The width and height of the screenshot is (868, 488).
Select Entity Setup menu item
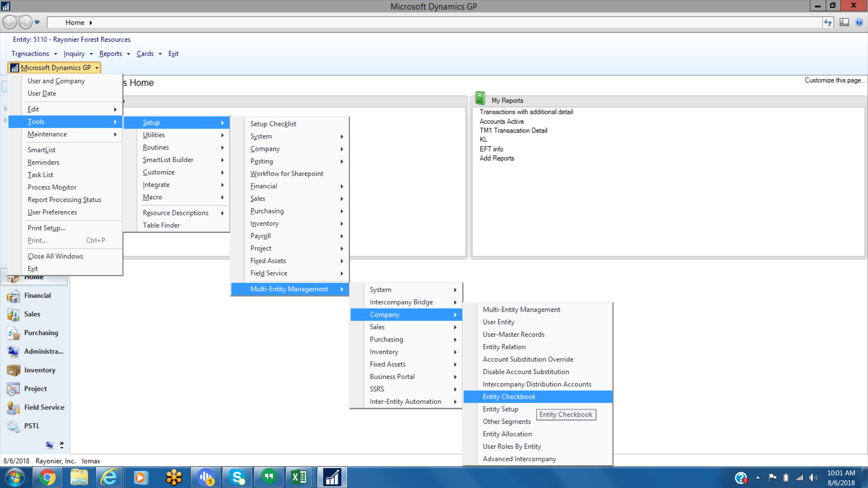(500, 409)
